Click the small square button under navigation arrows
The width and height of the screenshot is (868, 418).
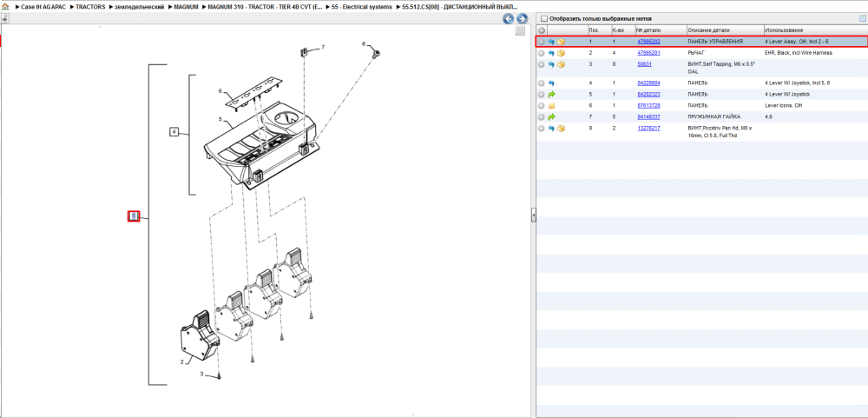pyautogui.click(x=520, y=31)
